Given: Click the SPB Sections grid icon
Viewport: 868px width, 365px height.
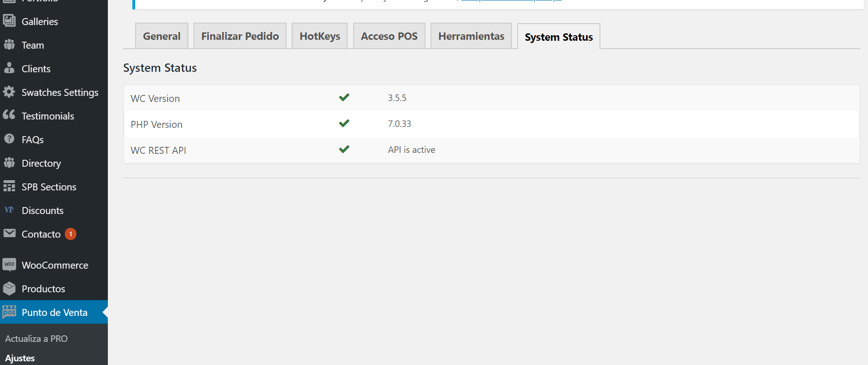Looking at the screenshot, I should (x=9, y=186).
